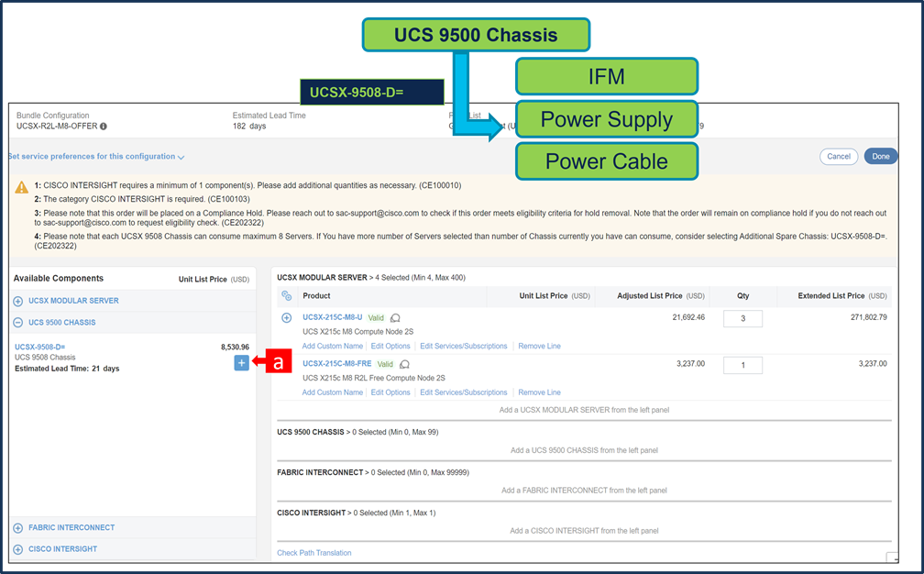Click Edit Services/Subscriptions for UCSX-215C-M8-U

pos(464,346)
